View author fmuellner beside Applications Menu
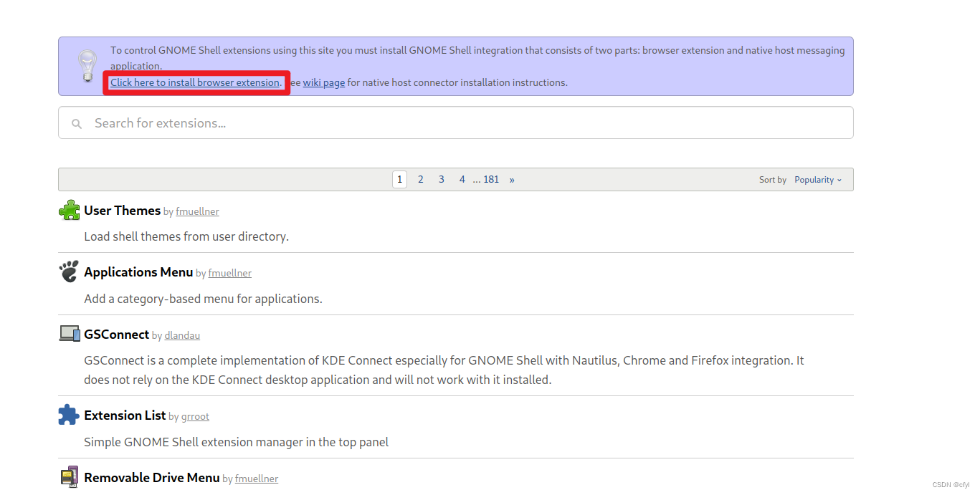Image resolution: width=980 pixels, height=495 pixels. point(230,273)
